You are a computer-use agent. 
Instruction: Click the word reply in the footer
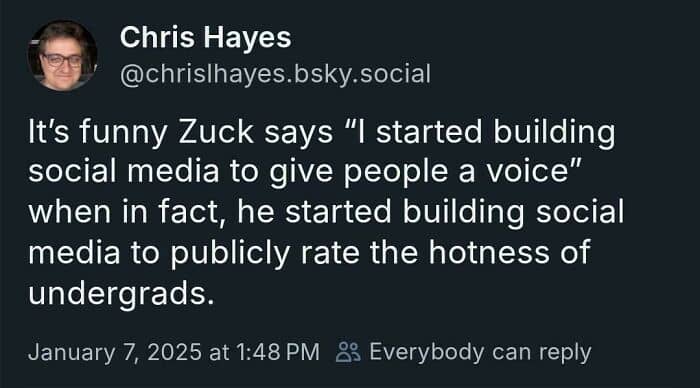click(x=565, y=353)
